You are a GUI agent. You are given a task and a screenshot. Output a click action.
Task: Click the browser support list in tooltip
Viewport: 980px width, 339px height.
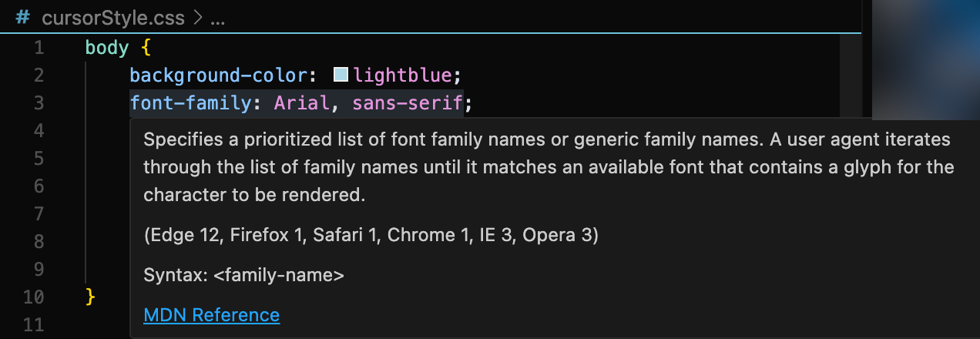[371, 236]
